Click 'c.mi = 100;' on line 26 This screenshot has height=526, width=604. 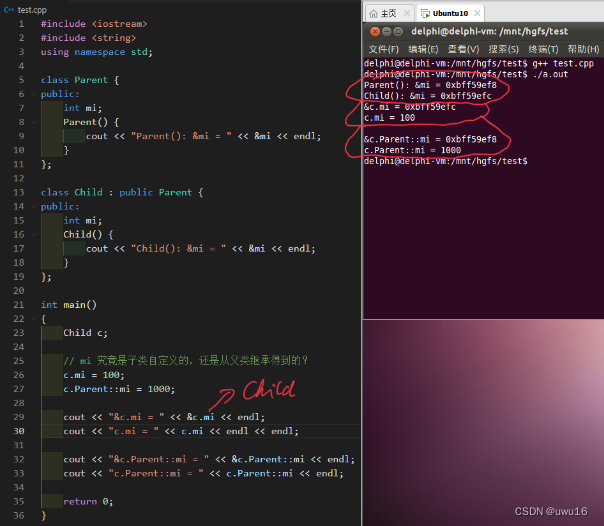click(x=94, y=375)
